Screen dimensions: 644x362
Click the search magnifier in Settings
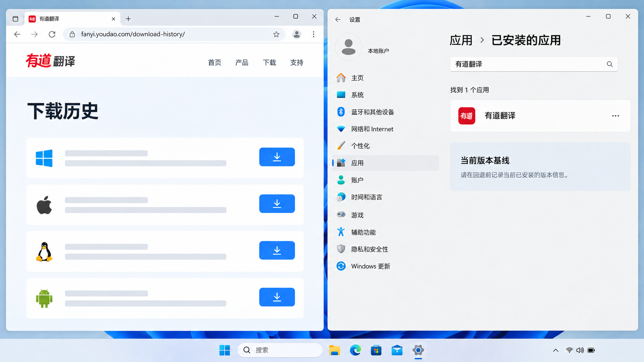(610, 64)
